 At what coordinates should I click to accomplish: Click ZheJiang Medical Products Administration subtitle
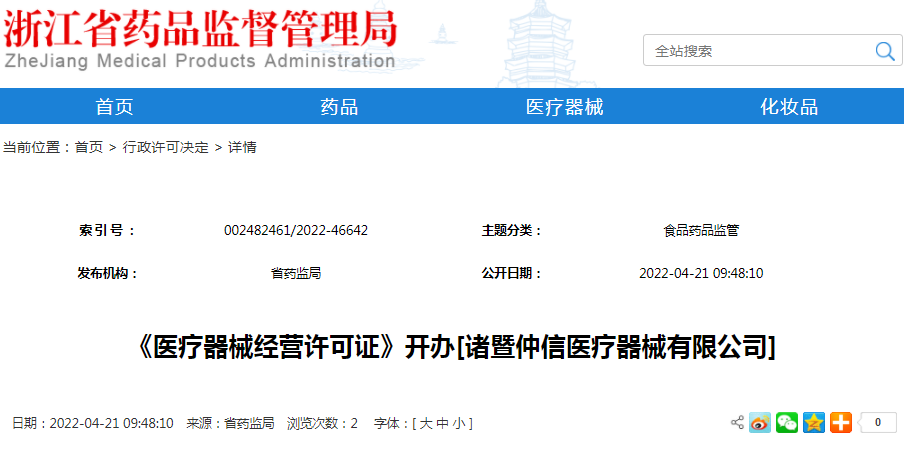[x=199, y=61]
